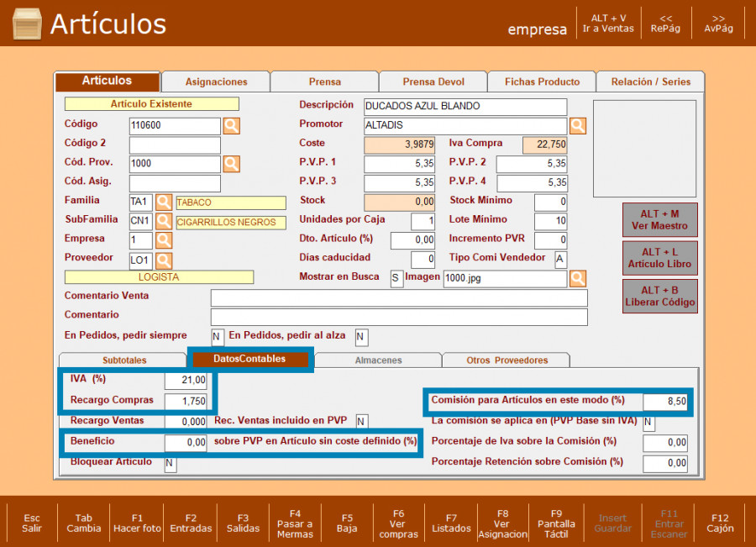Click the magnifier icon beside Cód. Prov.
The image size is (756, 547).
(x=231, y=164)
